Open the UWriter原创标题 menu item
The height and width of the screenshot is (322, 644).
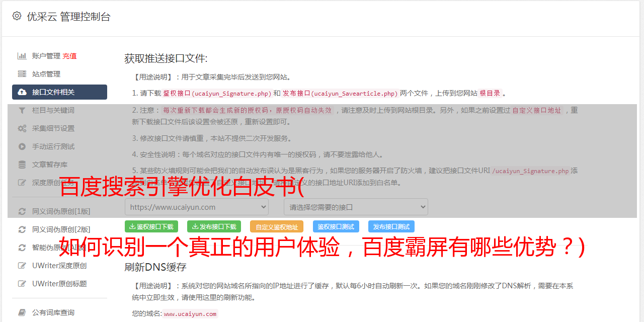59,284
